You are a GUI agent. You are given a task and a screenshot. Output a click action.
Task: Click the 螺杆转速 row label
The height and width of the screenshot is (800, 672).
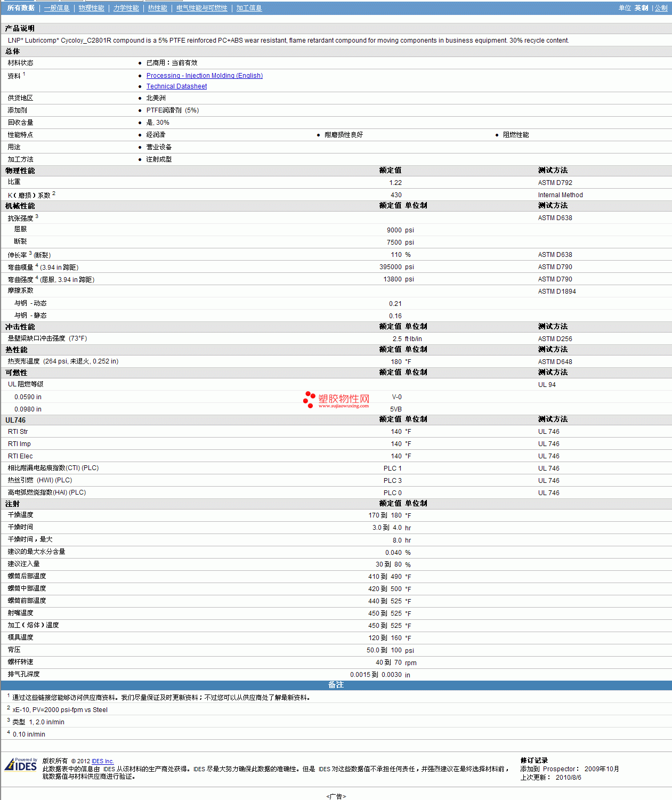pyautogui.click(x=21, y=662)
